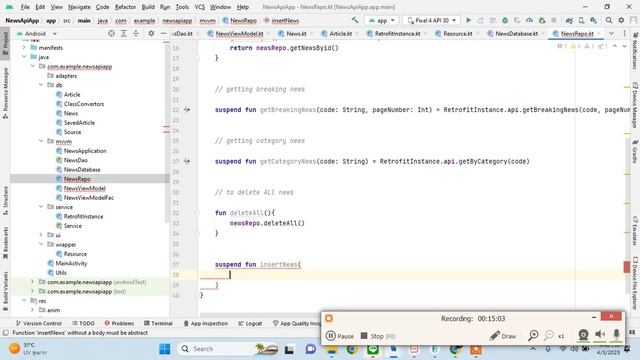Image resolution: width=640 pixels, height=360 pixels.
Task: Collapse the wrapper package
Action: (x=41, y=244)
